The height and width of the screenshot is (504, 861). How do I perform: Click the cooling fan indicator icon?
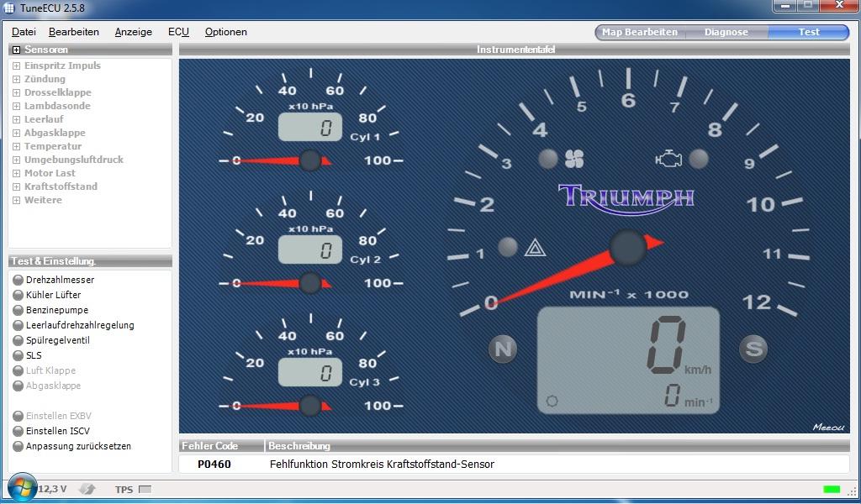click(574, 159)
